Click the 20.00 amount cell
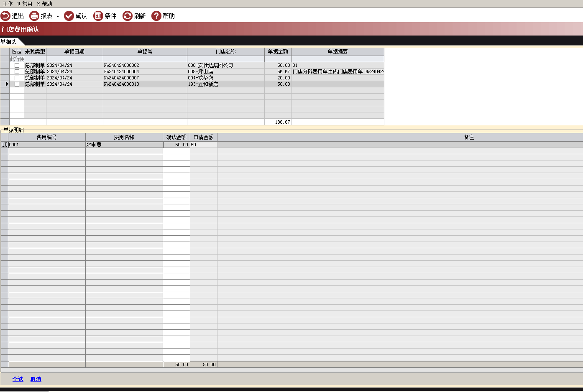The width and height of the screenshot is (583, 392). [x=278, y=78]
